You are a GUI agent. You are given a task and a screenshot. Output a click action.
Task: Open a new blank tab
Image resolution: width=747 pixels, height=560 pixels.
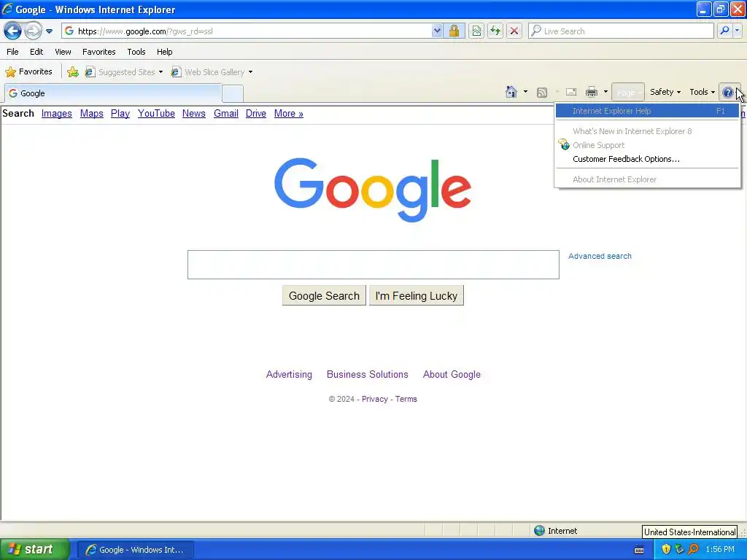pos(233,93)
